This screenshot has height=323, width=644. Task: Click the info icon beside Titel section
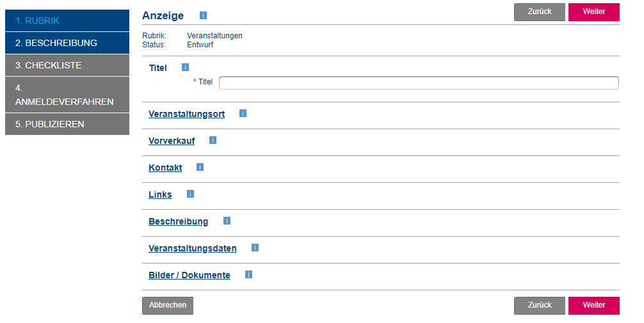coord(186,67)
